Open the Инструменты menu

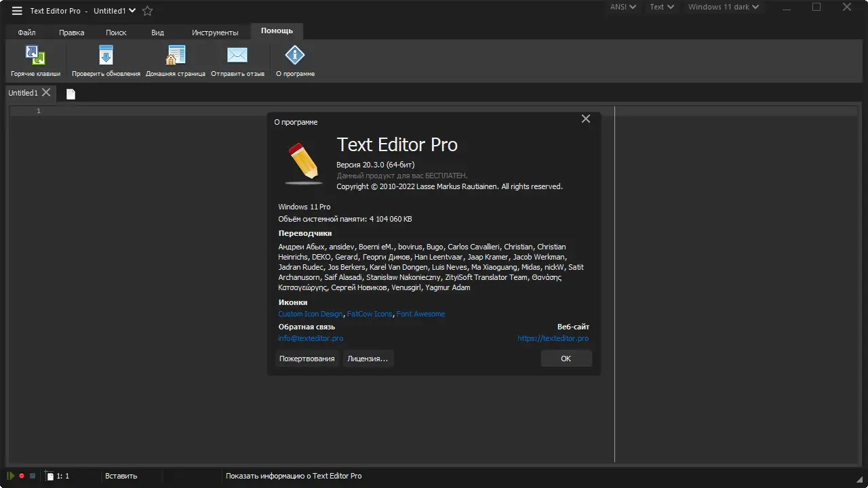pyautogui.click(x=215, y=32)
